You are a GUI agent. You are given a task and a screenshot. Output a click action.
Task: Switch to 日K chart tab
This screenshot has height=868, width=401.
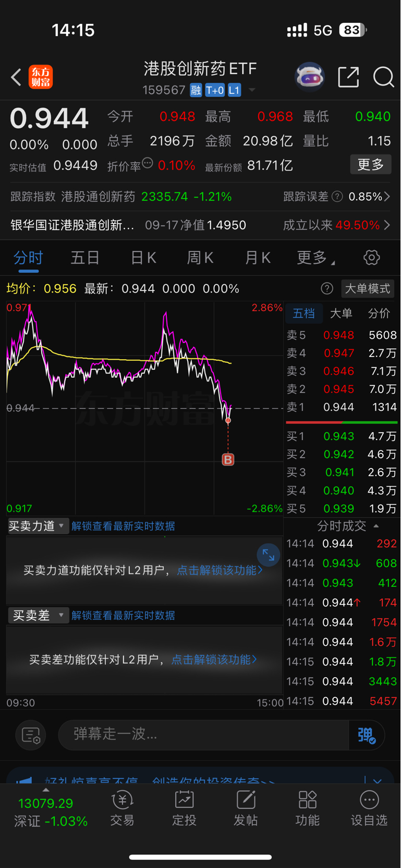143,258
